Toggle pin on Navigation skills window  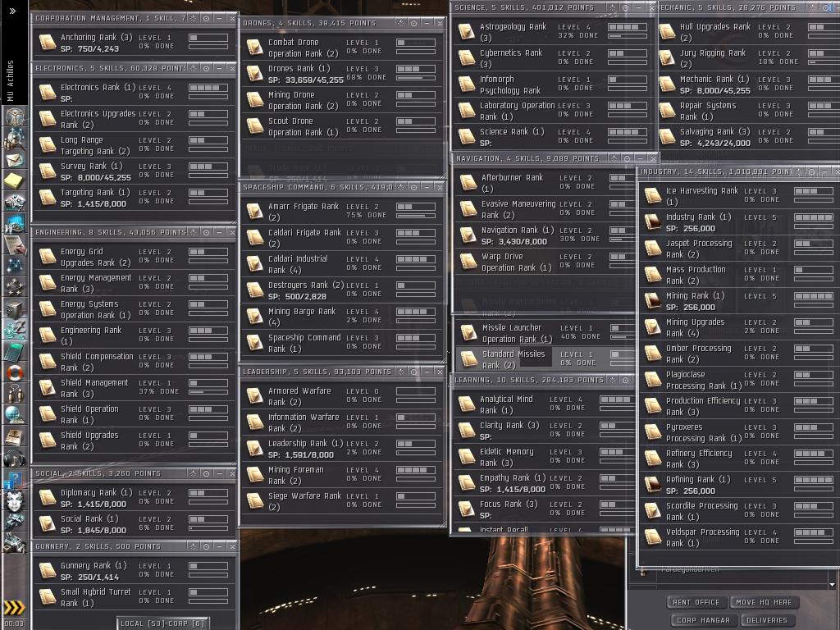point(614,158)
